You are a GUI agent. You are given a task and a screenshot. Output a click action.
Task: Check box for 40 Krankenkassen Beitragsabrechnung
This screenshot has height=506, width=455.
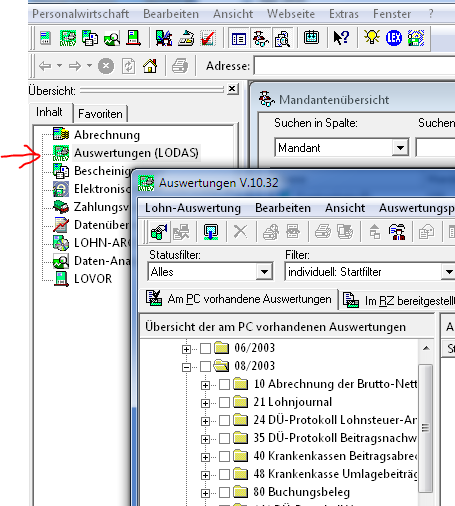224,457
